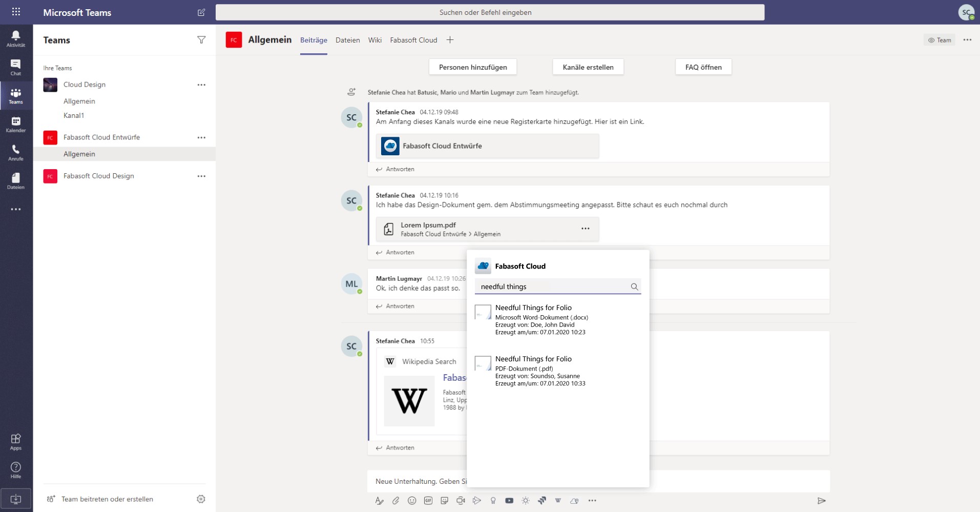Switch to the Beiträge tab
This screenshot has height=512, width=980.
point(314,40)
